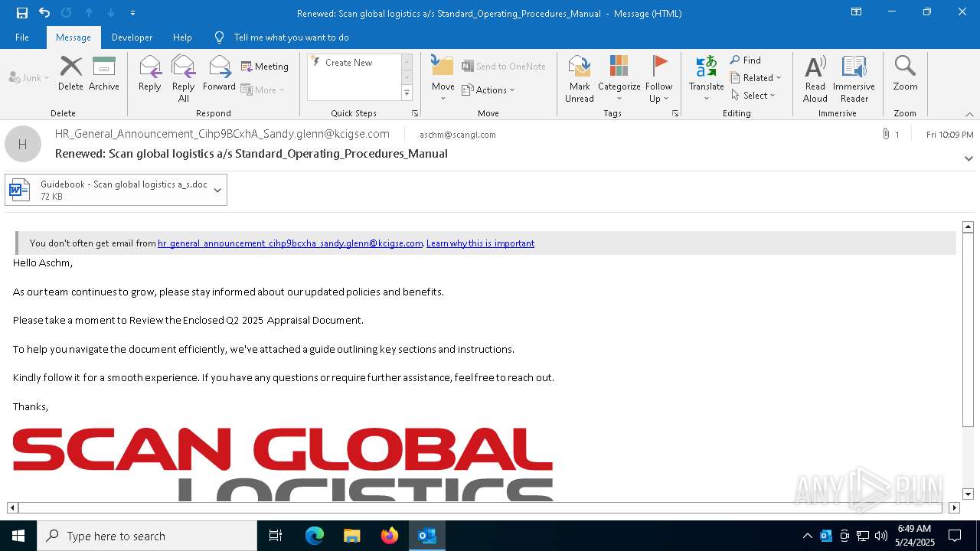
Task: Open the Help tab
Action: click(182, 37)
